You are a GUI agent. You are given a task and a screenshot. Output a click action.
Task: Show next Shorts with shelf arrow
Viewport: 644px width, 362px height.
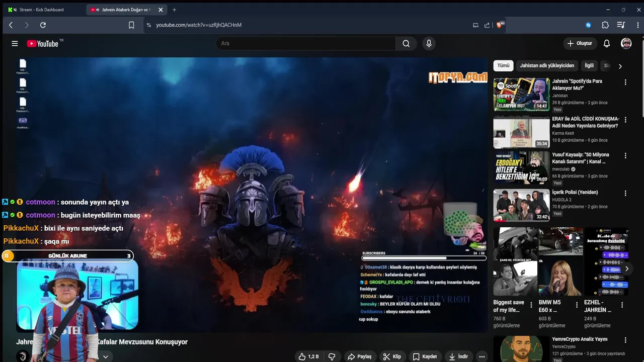pos(626,269)
